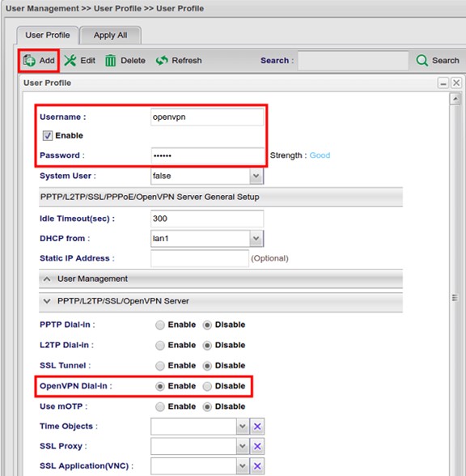Click the scrollbar up arrow
Screen dimensions: 466x476
click(455, 99)
